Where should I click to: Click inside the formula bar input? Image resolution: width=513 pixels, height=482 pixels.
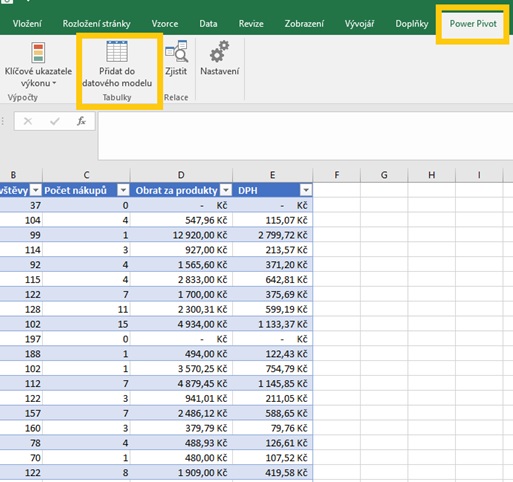[305, 136]
